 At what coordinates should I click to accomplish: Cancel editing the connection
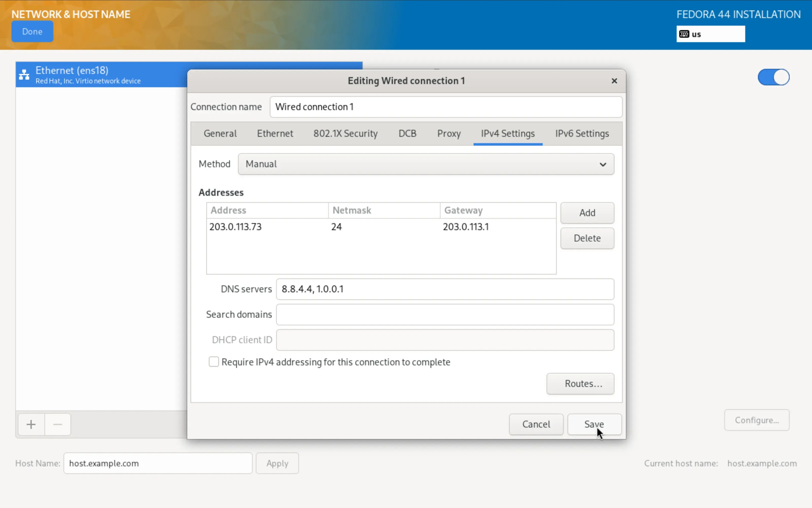tap(536, 424)
